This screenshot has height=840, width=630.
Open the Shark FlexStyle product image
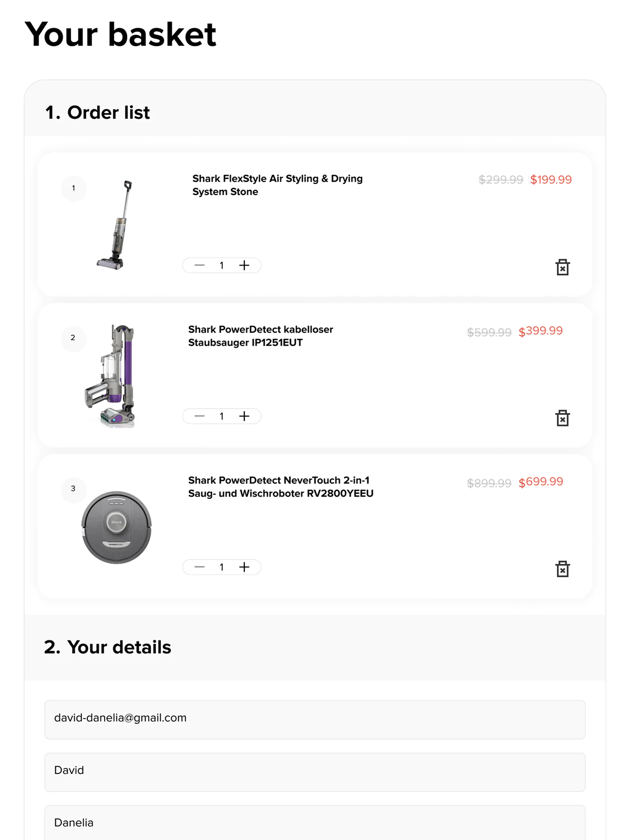tap(116, 224)
